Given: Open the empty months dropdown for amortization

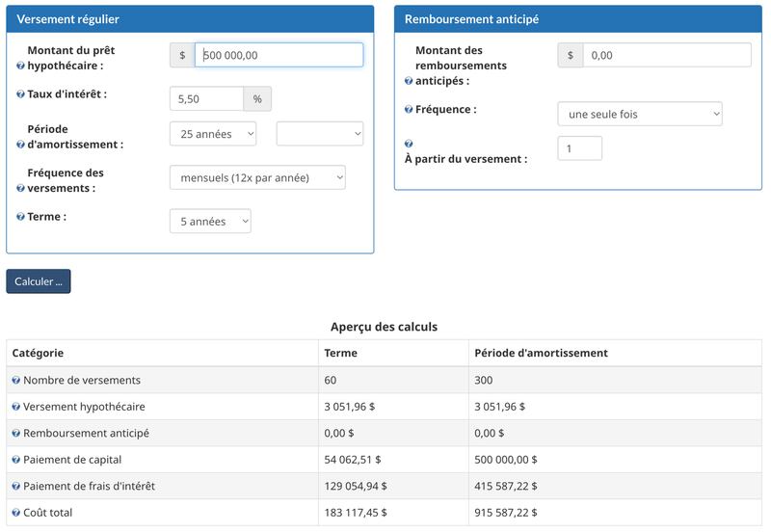Looking at the screenshot, I should coord(320,134).
